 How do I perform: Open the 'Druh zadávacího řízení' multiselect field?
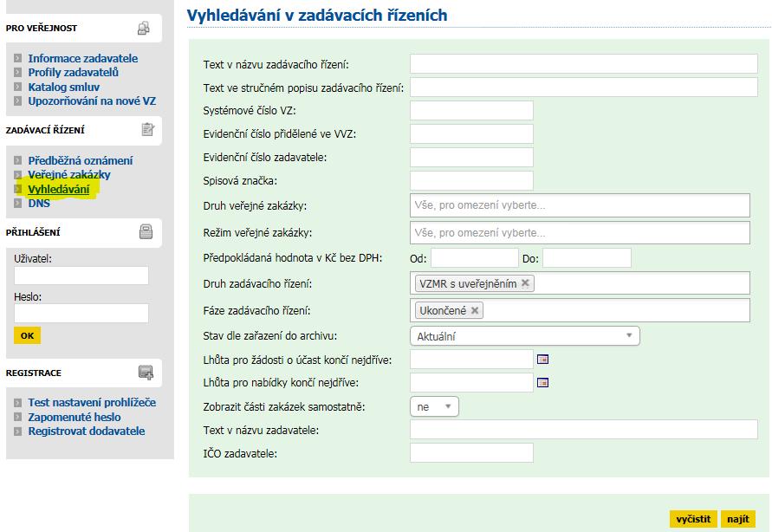pos(580,283)
